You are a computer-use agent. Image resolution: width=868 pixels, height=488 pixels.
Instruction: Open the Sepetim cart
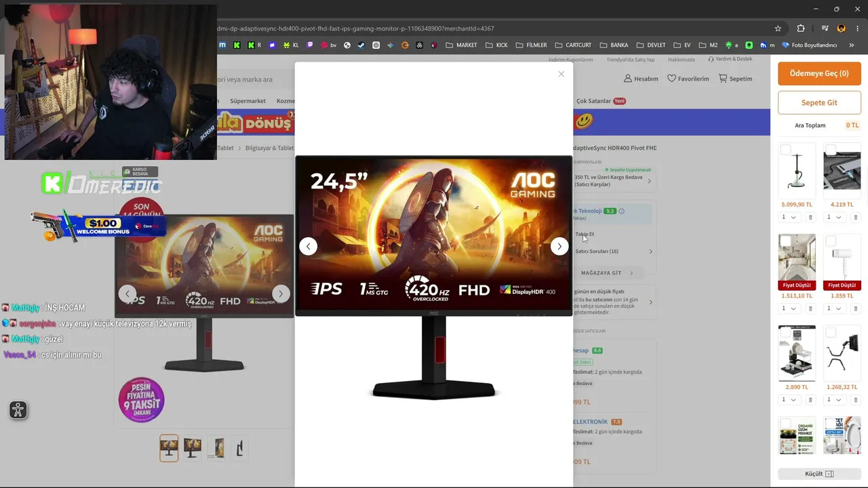pyautogui.click(x=735, y=79)
